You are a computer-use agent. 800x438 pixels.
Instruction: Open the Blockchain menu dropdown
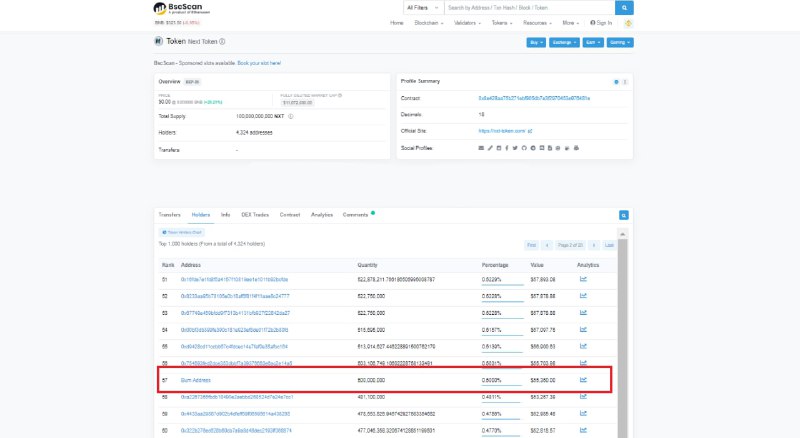pyautogui.click(x=429, y=23)
